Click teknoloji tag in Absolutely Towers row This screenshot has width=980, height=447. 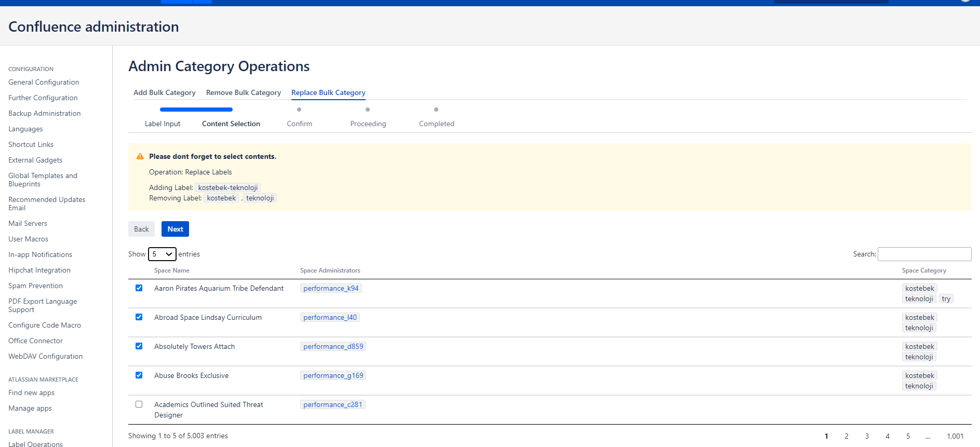(919, 357)
